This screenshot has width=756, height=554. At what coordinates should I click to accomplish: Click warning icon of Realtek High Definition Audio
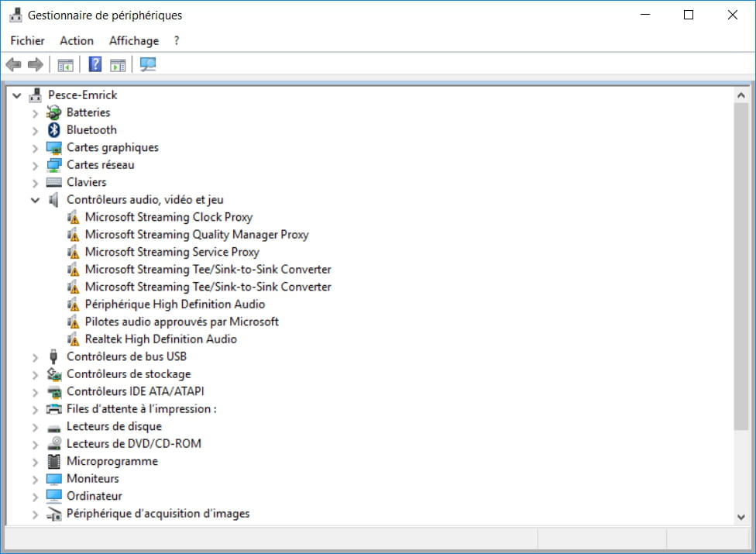[73, 339]
